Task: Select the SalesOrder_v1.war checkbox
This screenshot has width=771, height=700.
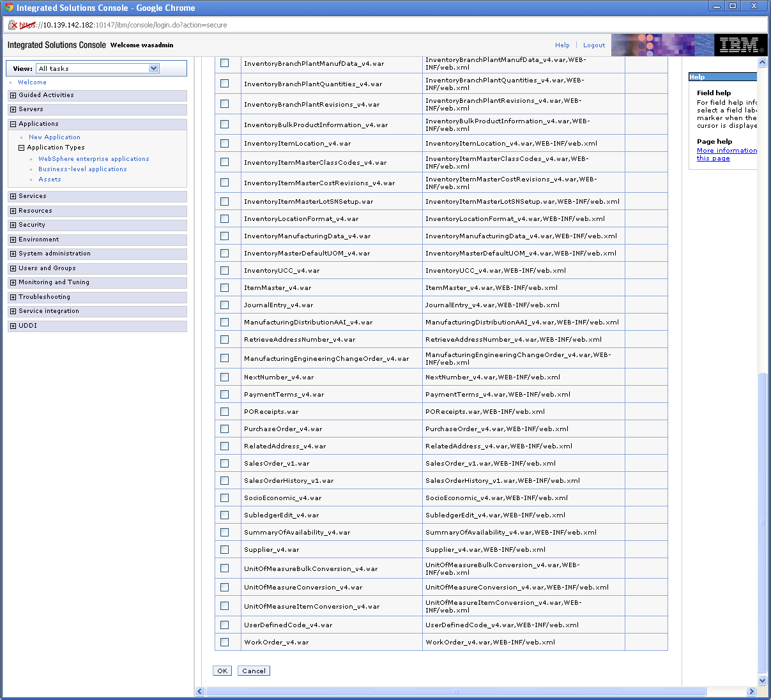Action: (x=224, y=463)
